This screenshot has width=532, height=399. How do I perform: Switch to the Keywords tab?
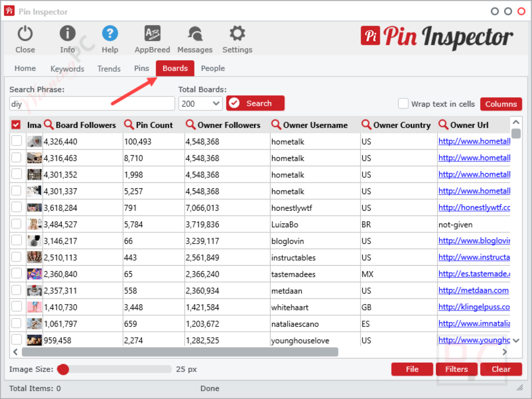click(x=67, y=69)
